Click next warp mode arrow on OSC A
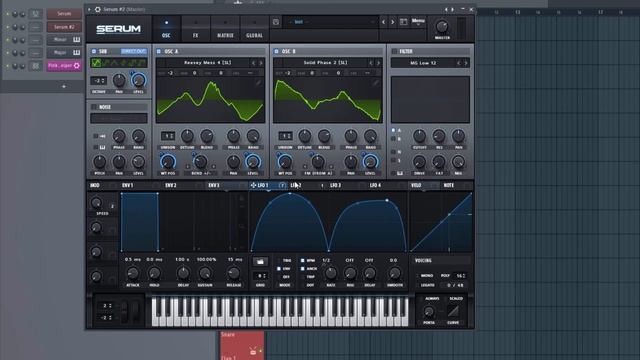The image size is (640, 360). point(213,167)
